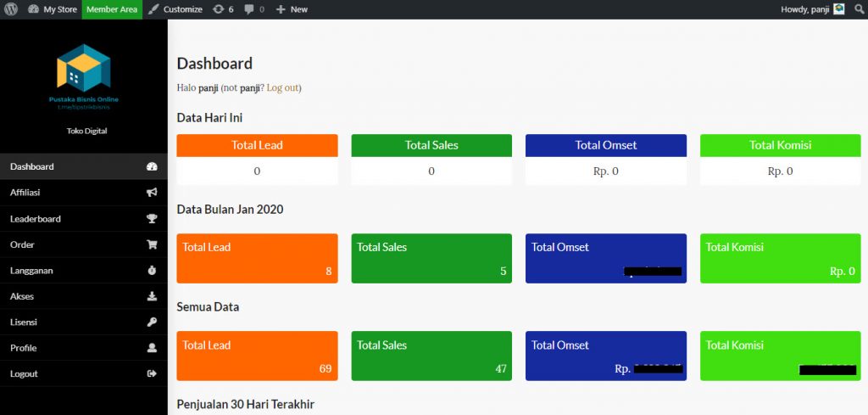This screenshot has height=415, width=868.
Task: Click the panji user avatar
Action: pos(839,9)
